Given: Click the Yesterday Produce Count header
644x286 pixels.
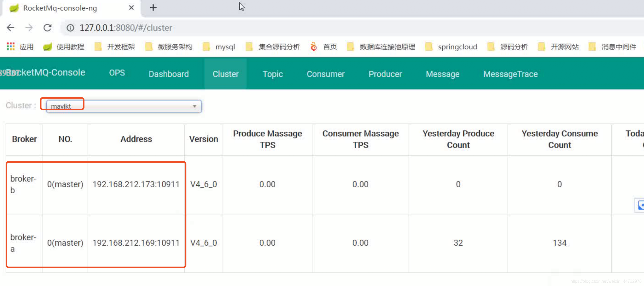Looking at the screenshot, I should (x=458, y=139).
